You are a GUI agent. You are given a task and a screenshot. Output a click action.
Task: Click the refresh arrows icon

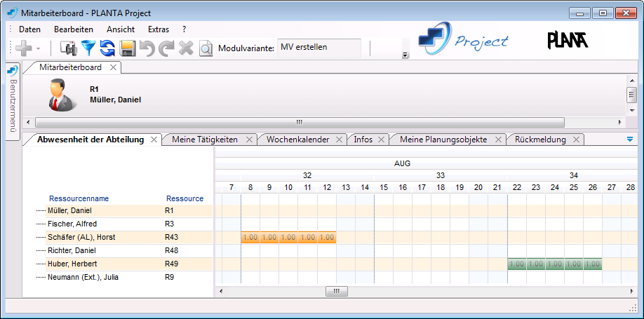point(107,48)
